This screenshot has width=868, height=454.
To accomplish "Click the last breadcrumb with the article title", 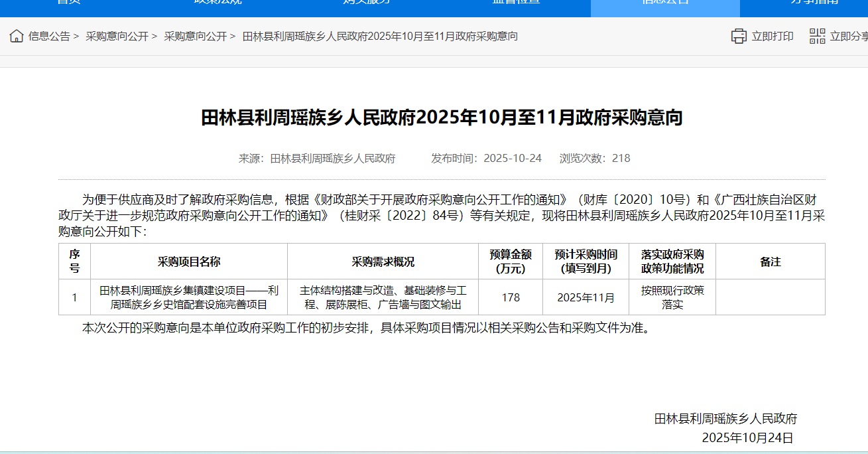I will (x=380, y=37).
